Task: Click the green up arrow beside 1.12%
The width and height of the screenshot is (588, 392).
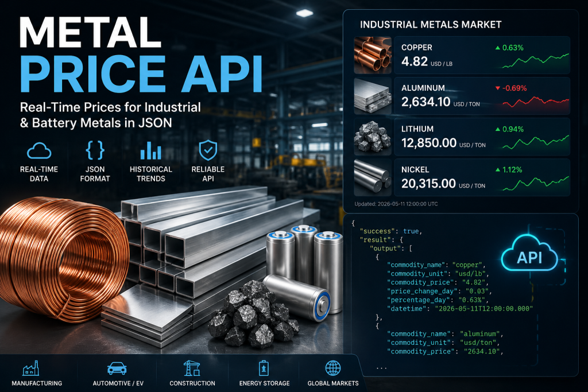Action: (498, 170)
